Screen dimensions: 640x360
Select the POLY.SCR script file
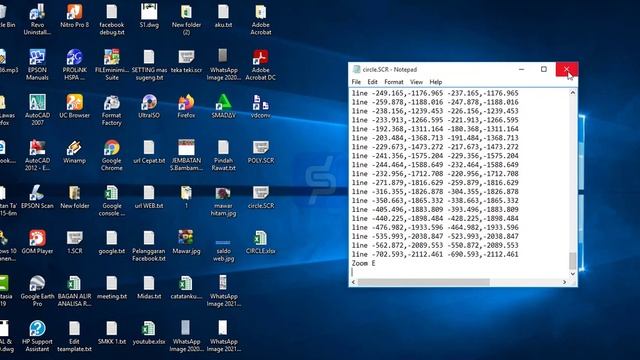[x=261, y=152]
